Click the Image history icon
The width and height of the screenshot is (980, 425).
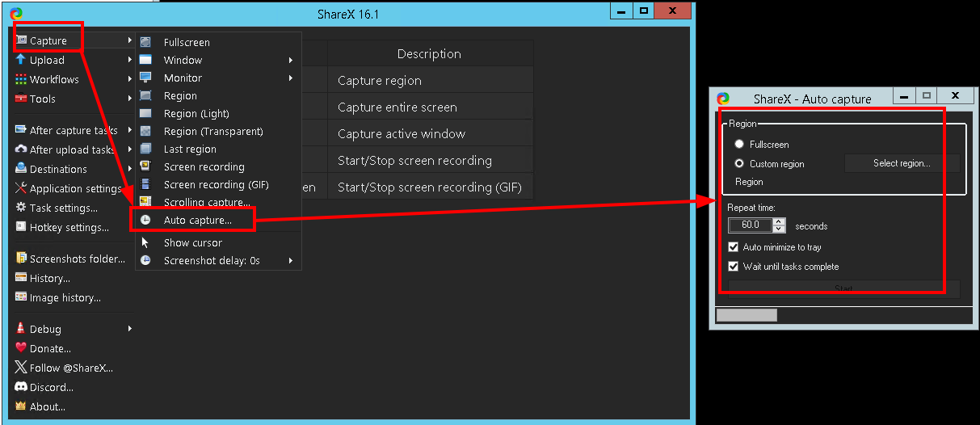point(21,297)
